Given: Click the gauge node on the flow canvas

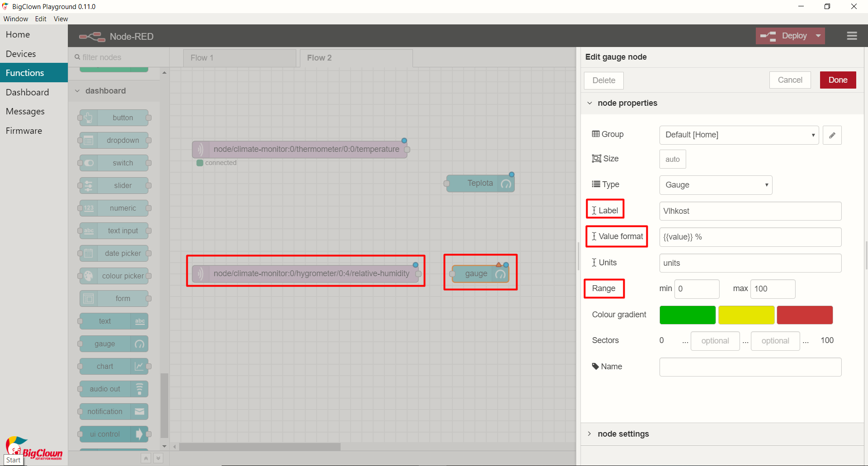Looking at the screenshot, I should (480, 273).
